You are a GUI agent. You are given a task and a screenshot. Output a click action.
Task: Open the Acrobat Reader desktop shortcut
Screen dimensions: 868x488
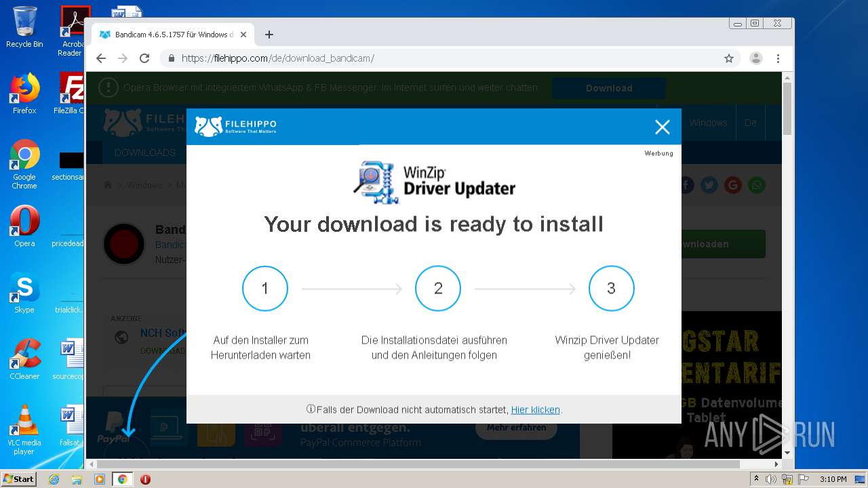click(x=73, y=31)
